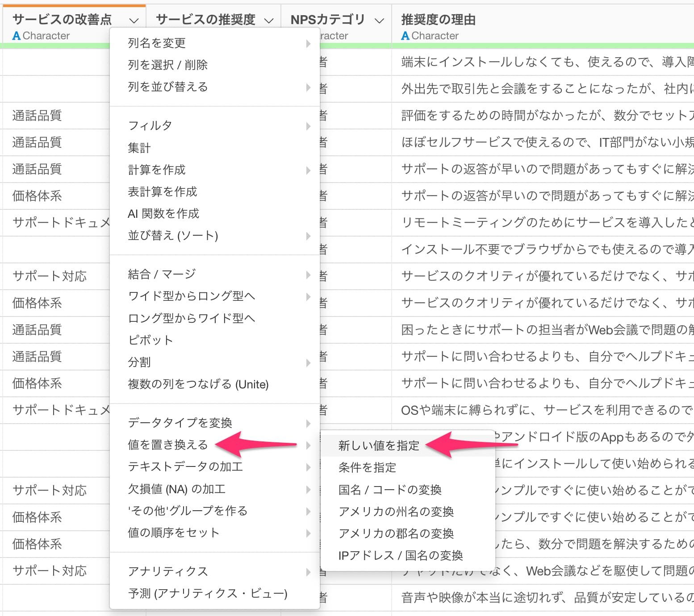Viewport: 694px width, 616px height.
Task: Select 予測 (アナリティクス・ビュー) menu item
Action: [208, 593]
